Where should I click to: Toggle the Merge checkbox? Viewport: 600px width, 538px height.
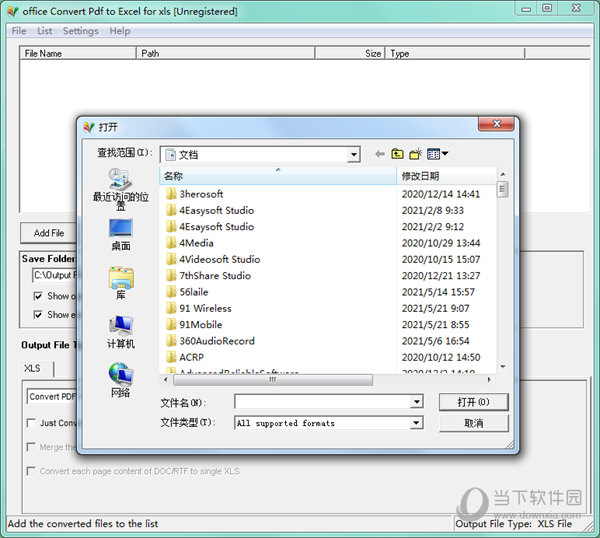point(31,447)
